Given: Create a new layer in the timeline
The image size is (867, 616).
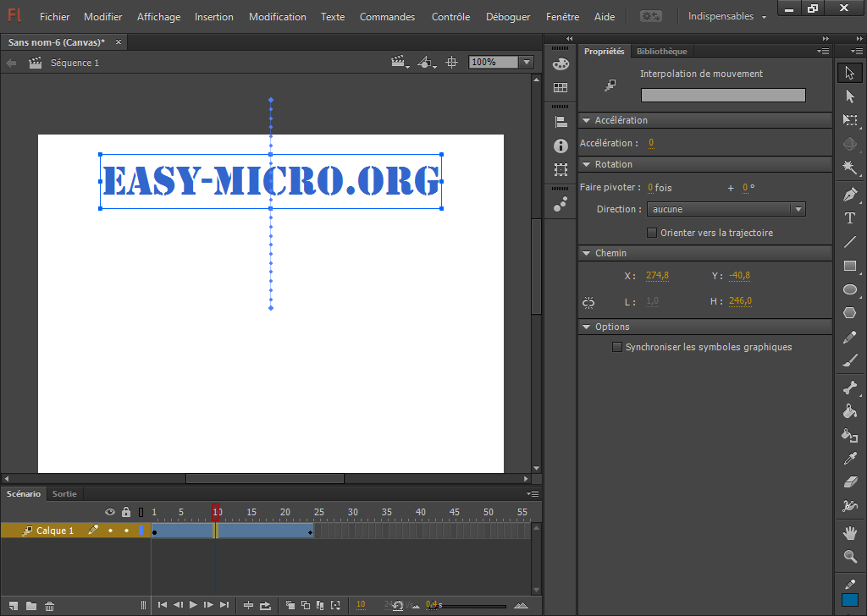Looking at the screenshot, I should point(14,606).
